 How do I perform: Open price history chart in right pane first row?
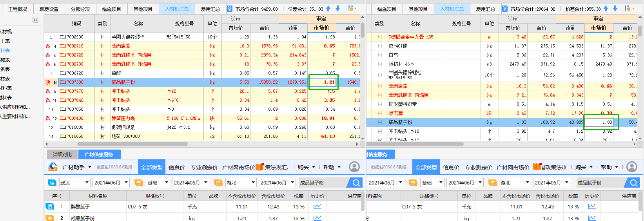coord(592,206)
